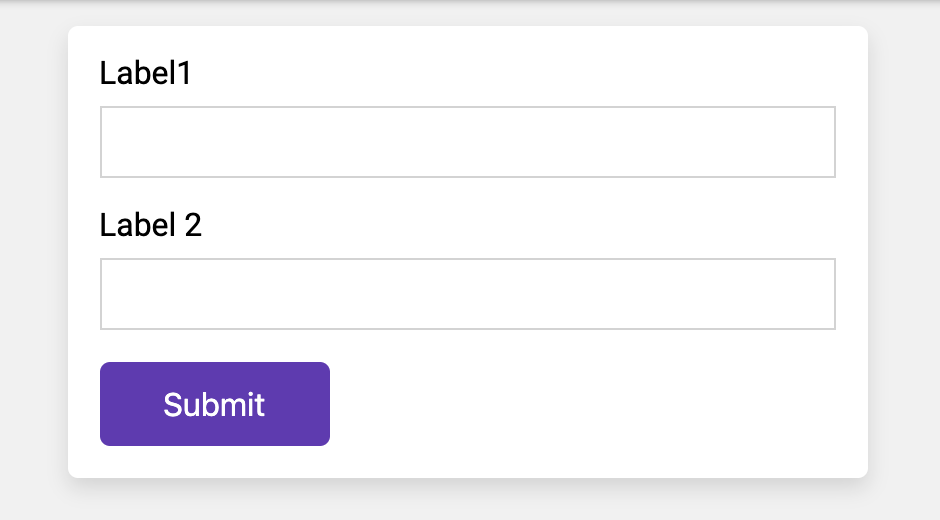The height and width of the screenshot is (520, 940).
Task: Place cursor in Label 2 input field
Action: click(x=467, y=294)
